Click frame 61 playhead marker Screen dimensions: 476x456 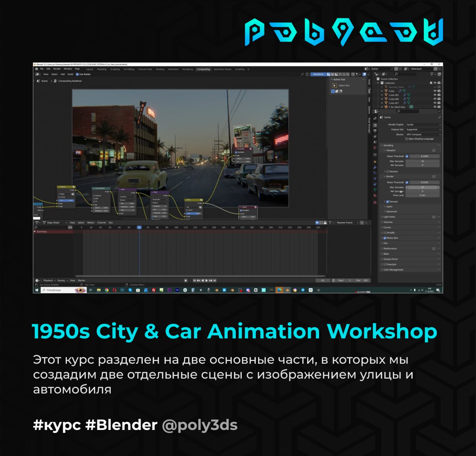(139, 227)
